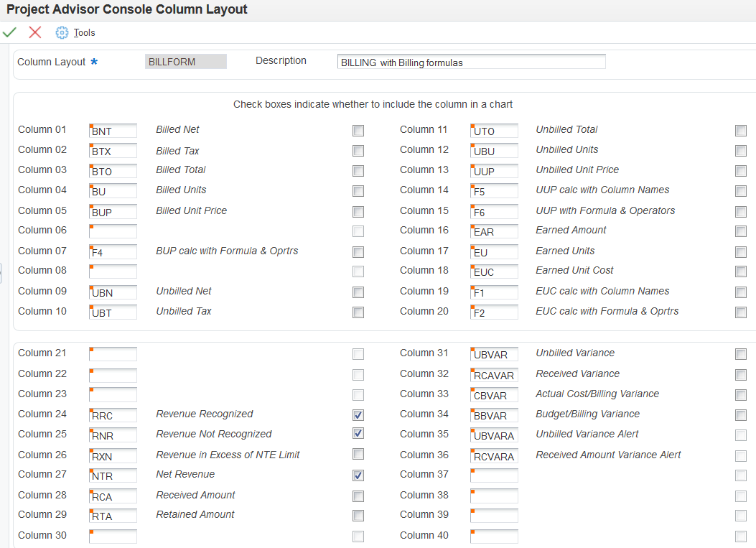The height and width of the screenshot is (548, 756).
Task: Uncheck the Net Revenue checkbox
Action: point(358,475)
